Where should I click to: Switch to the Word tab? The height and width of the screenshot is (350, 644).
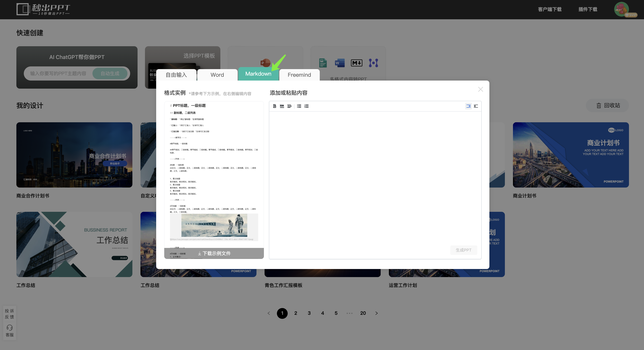click(217, 75)
